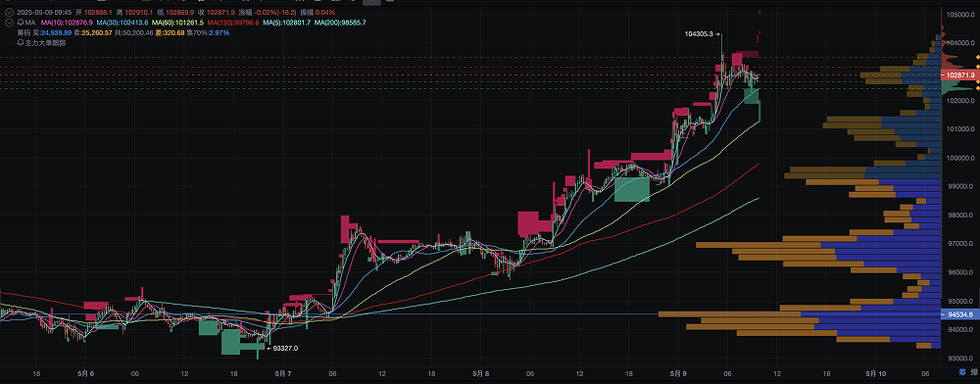Click the red current price tag 102871.9
This screenshot has width=980, height=384.
pos(958,74)
